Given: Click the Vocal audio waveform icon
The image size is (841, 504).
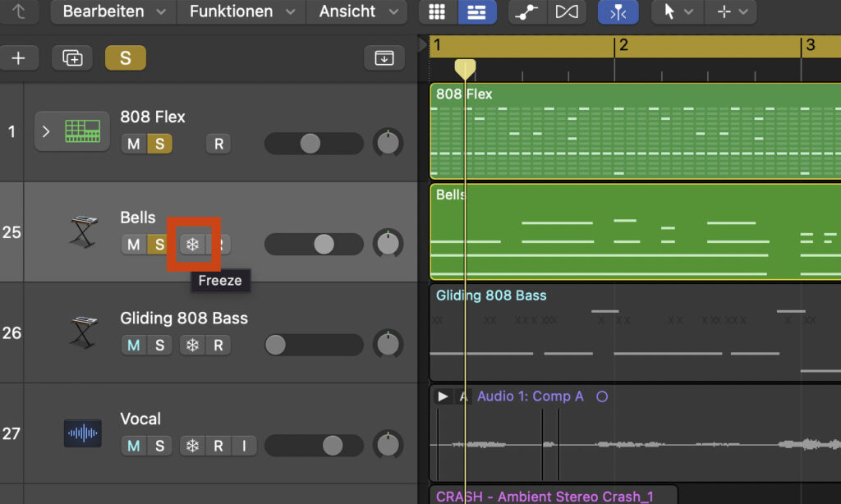Looking at the screenshot, I should click(x=83, y=433).
